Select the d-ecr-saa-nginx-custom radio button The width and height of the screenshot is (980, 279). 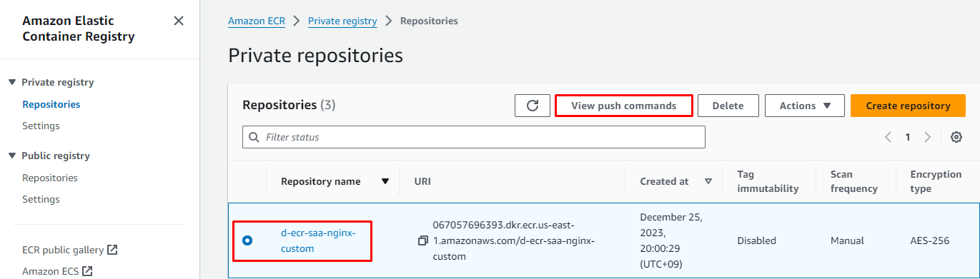[x=247, y=241]
